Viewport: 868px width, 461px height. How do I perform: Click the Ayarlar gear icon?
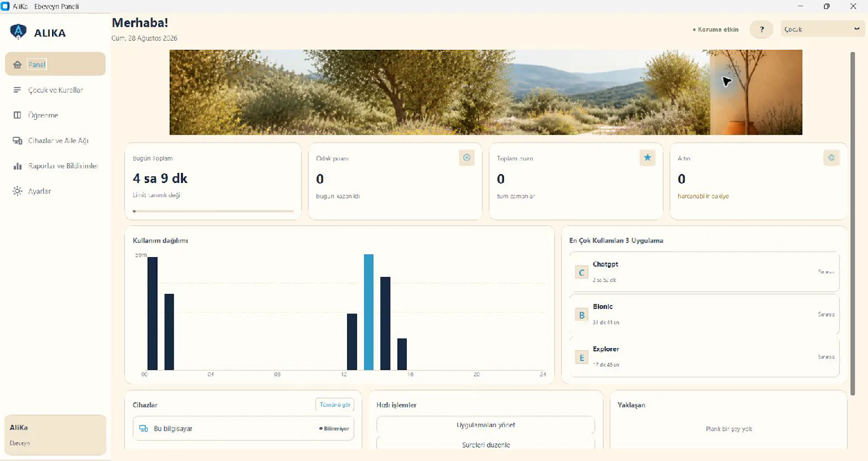(17, 191)
